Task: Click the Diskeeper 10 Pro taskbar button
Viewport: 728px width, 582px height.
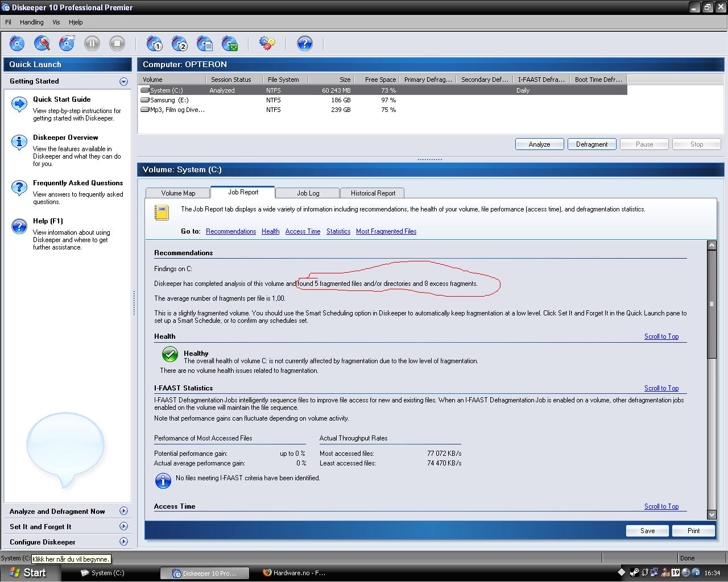Action: (205, 573)
